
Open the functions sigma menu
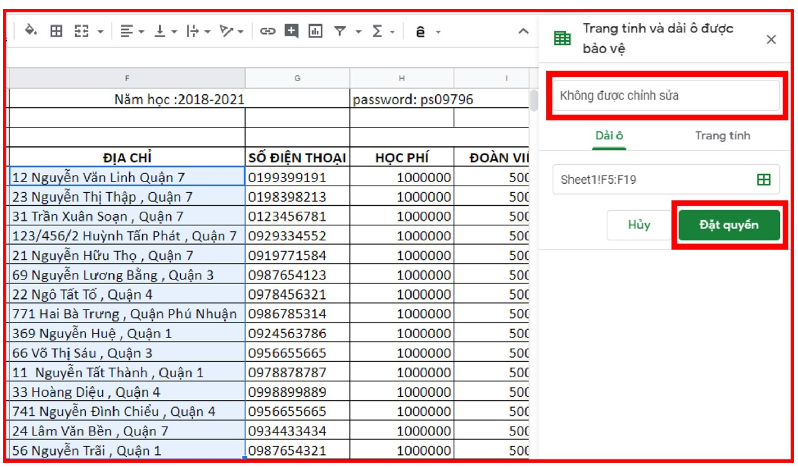point(380,32)
